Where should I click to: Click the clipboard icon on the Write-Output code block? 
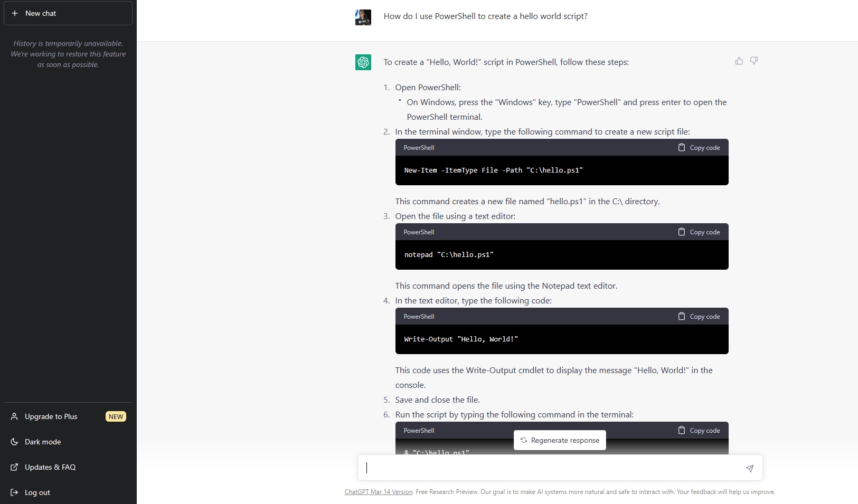coord(682,316)
